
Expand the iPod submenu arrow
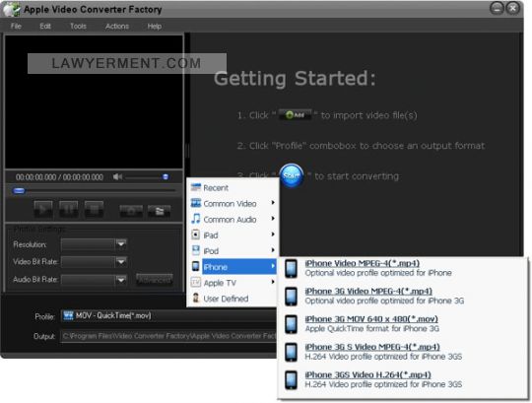[273, 250]
